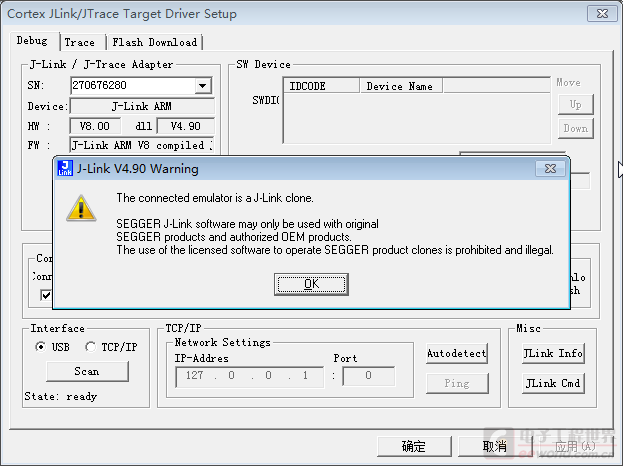Click the 确定 confirm button
Image resolution: width=623 pixels, height=466 pixels.
point(414,447)
